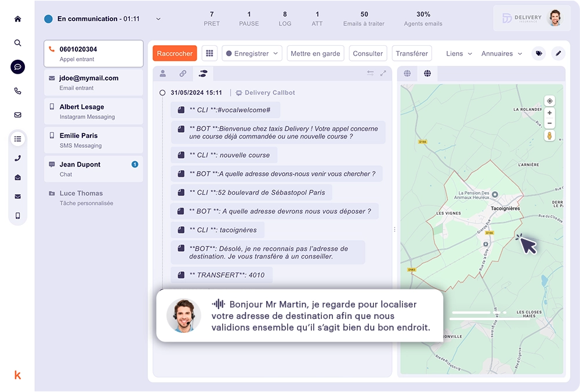Select the jdoe@mymail.com incoming email

(93, 82)
